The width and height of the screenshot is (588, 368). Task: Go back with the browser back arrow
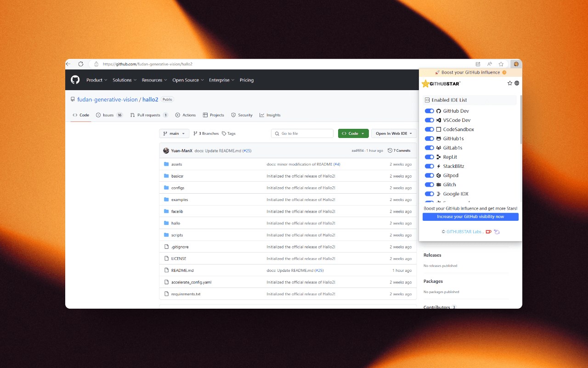click(x=68, y=64)
